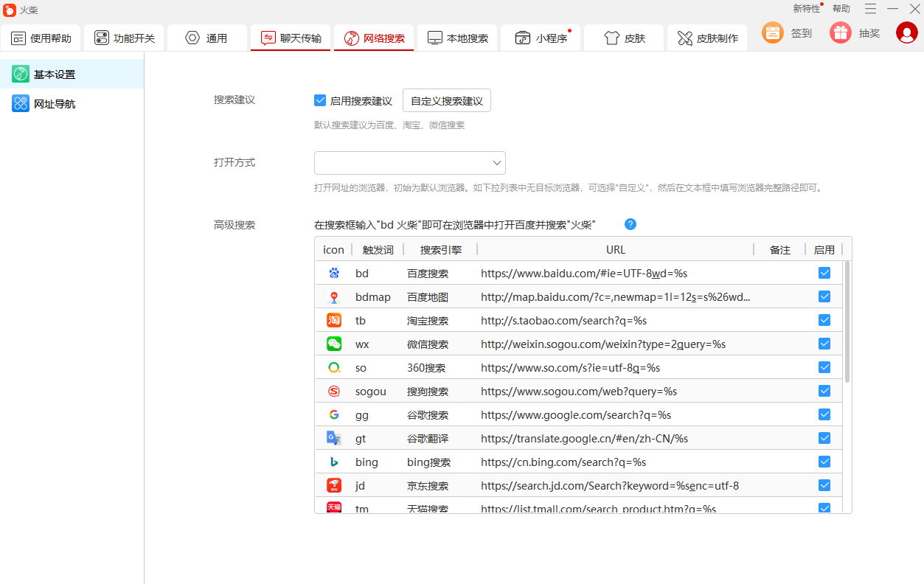Click the 搜索引擎 column header
924x584 pixels.
[441, 250]
